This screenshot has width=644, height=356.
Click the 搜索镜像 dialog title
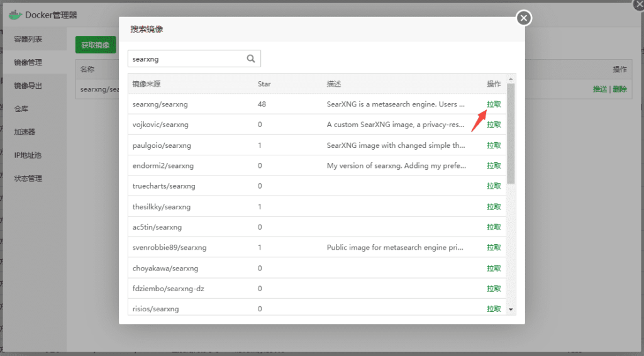(x=147, y=29)
